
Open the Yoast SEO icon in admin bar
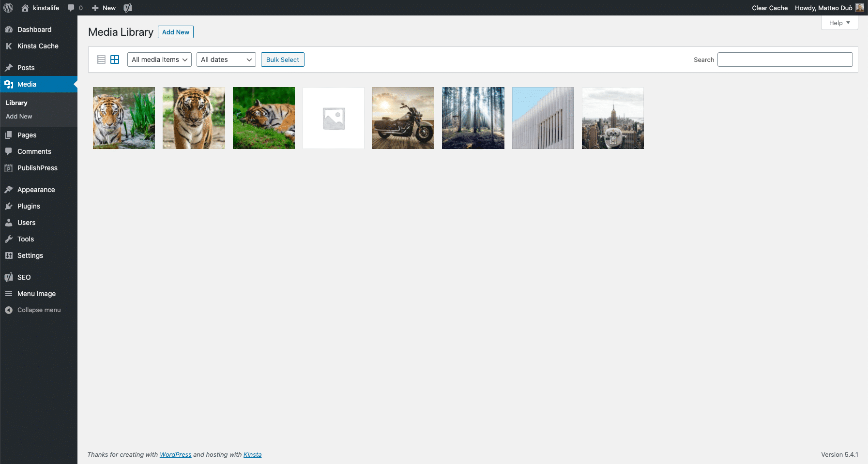tap(128, 8)
